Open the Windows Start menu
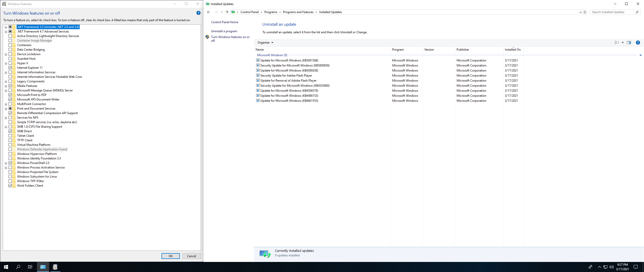 6,267
